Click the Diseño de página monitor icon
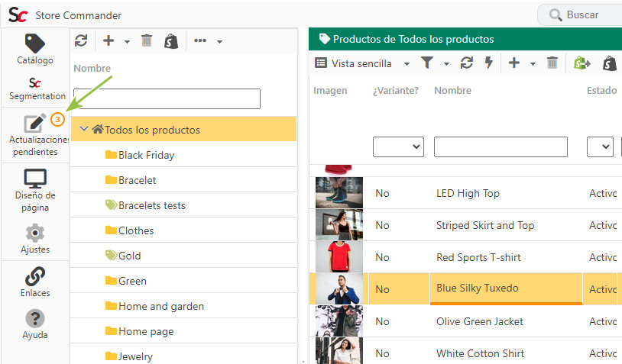 35,179
